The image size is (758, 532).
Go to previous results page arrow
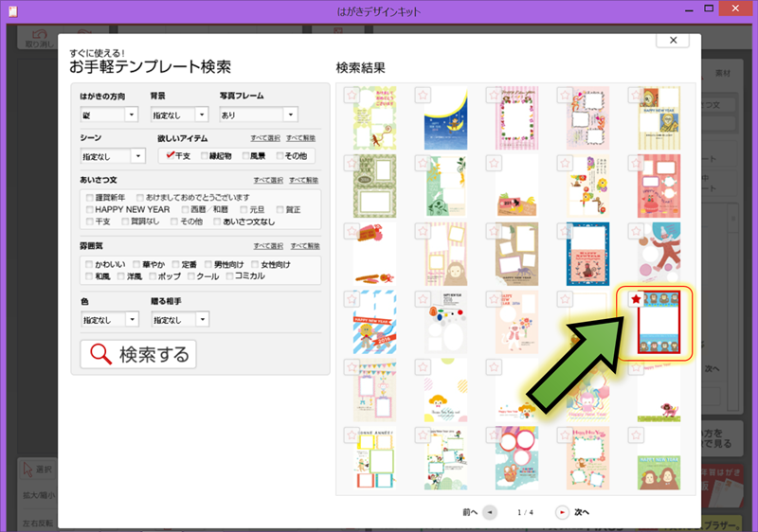(489, 512)
